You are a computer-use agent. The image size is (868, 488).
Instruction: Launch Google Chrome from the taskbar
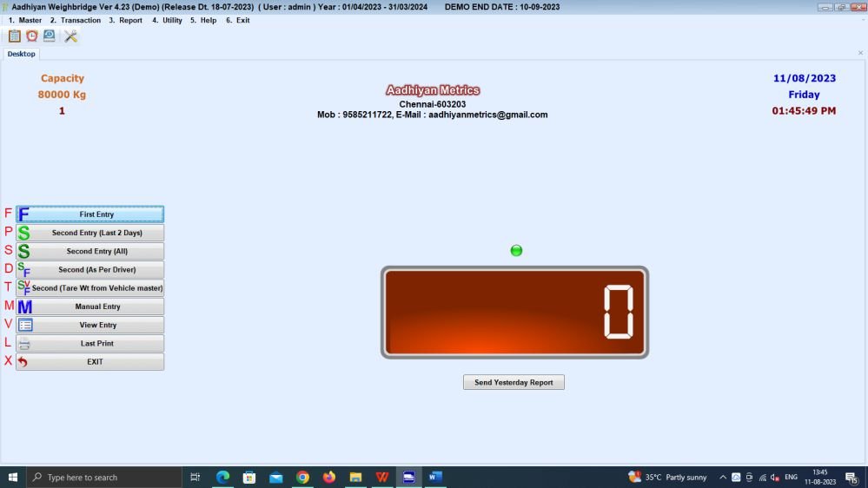302,477
